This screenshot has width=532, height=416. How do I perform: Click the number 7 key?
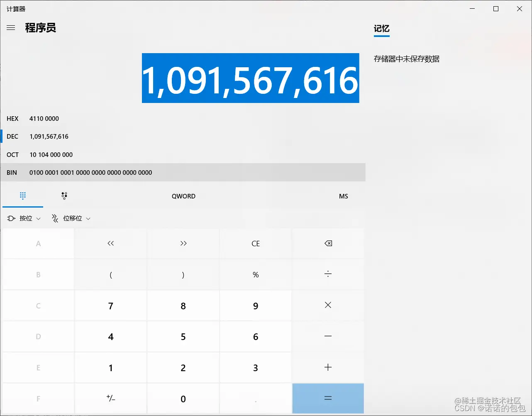click(111, 306)
